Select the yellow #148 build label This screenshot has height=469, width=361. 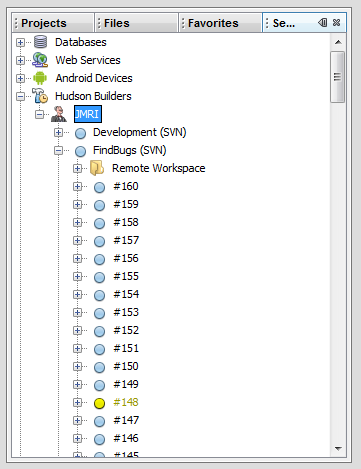point(126,402)
